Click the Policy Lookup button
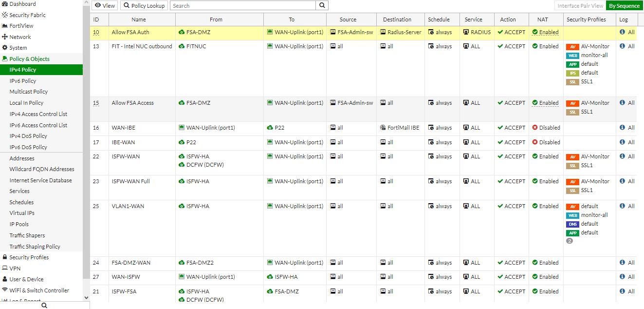The width and height of the screenshot is (644, 309). point(144,6)
